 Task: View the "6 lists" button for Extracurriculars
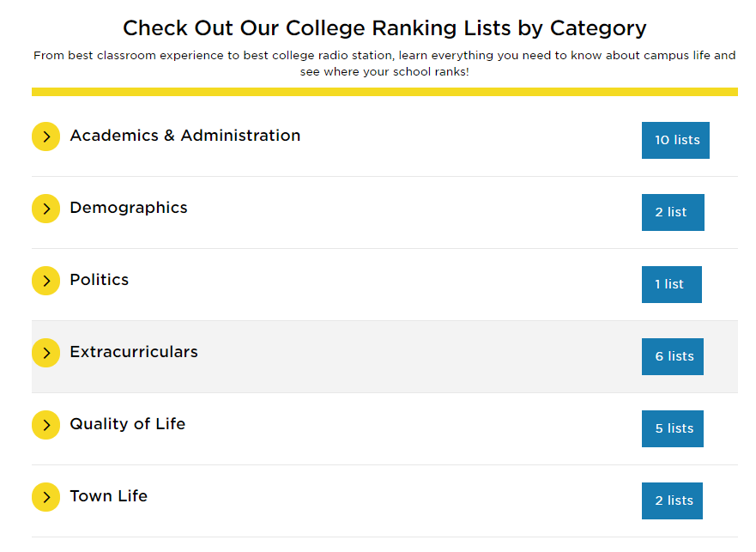coord(672,356)
